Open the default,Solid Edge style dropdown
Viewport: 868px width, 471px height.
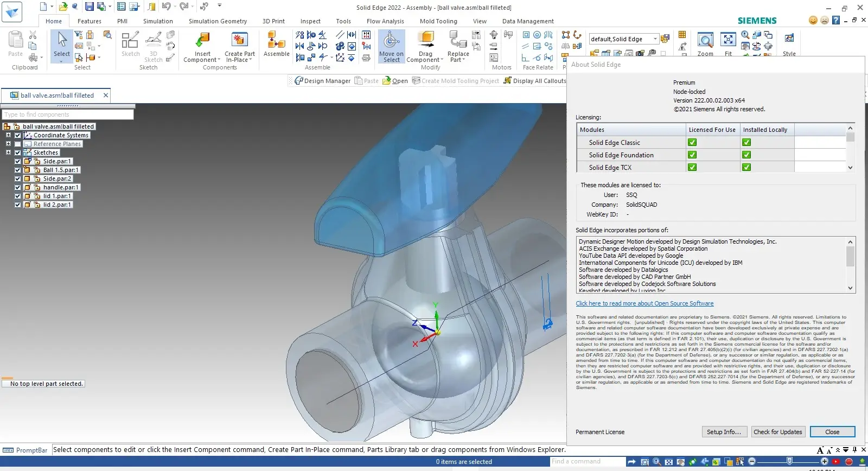tap(655, 39)
